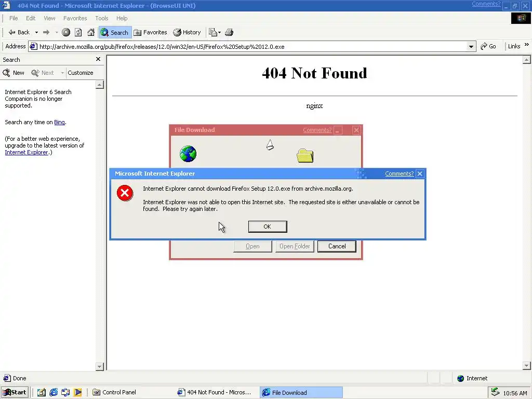532x399 pixels.
Task: Open the Back history dropdown arrow
Action: click(x=36, y=33)
